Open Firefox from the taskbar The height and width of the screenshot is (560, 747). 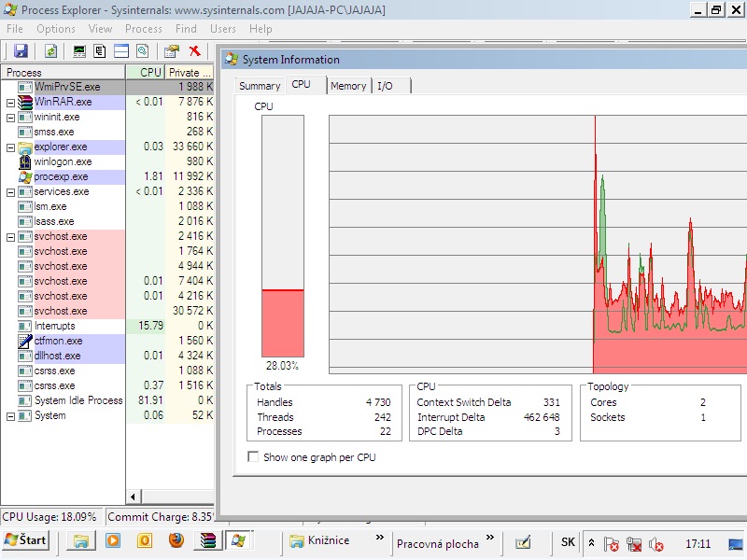click(176, 541)
